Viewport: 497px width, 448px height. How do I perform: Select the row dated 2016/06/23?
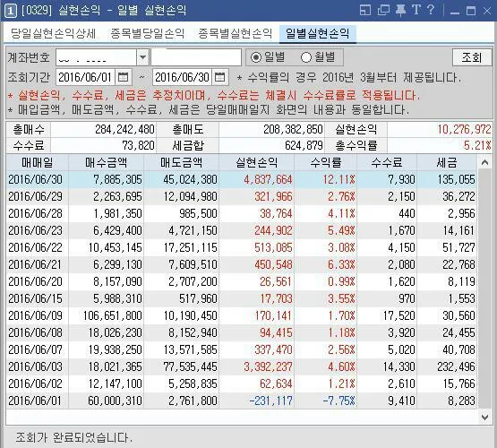[242, 230]
